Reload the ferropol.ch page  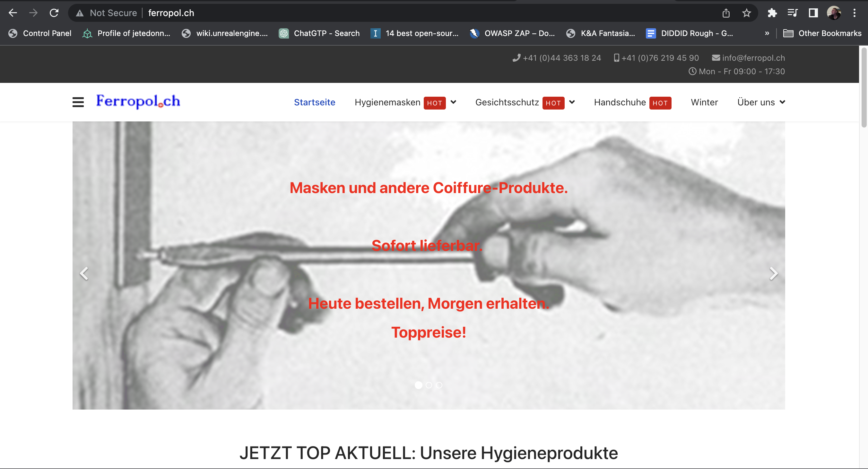point(54,13)
